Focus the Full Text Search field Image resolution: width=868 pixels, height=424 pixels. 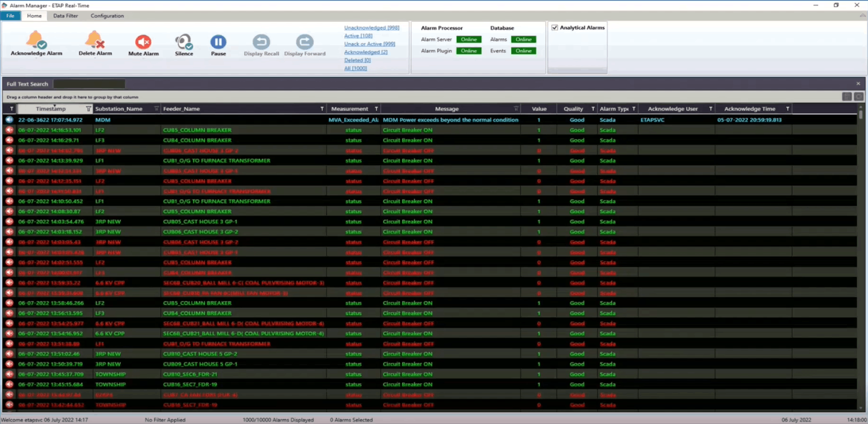pyautogui.click(x=89, y=84)
